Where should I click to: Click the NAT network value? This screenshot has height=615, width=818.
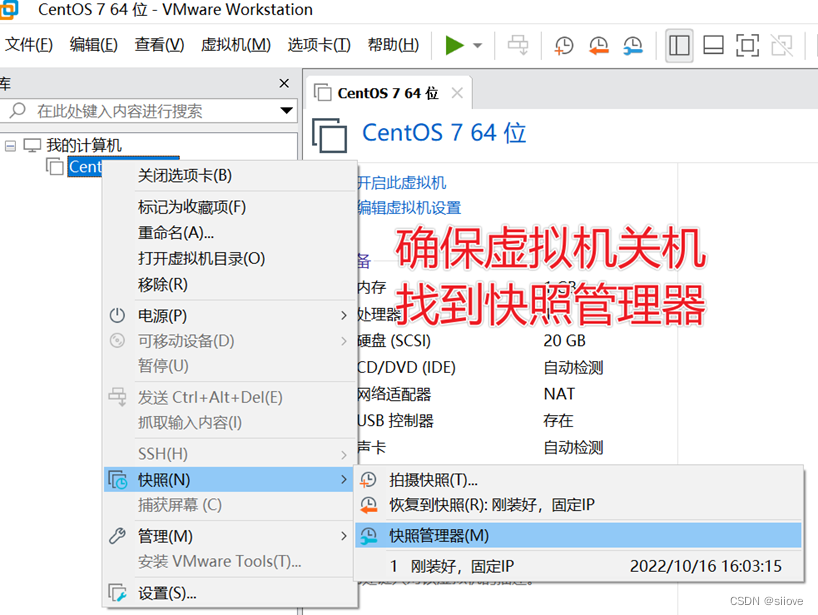point(559,394)
